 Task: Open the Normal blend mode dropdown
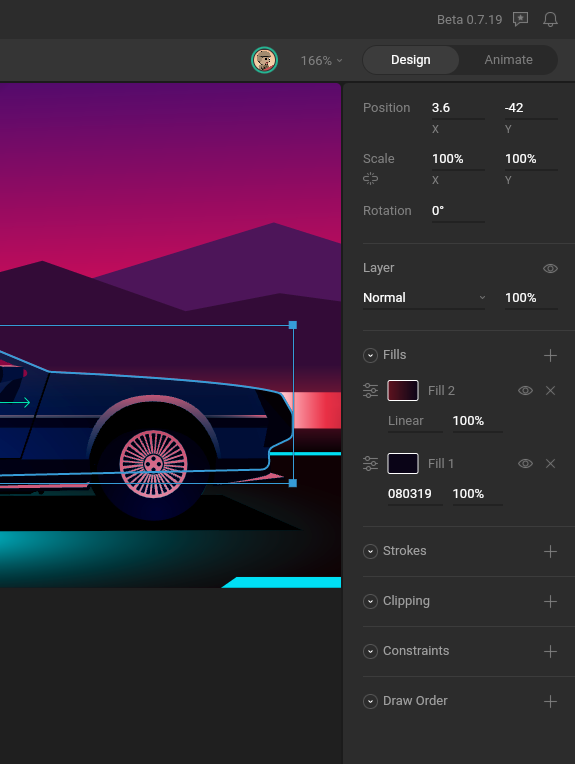(x=424, y=298)
